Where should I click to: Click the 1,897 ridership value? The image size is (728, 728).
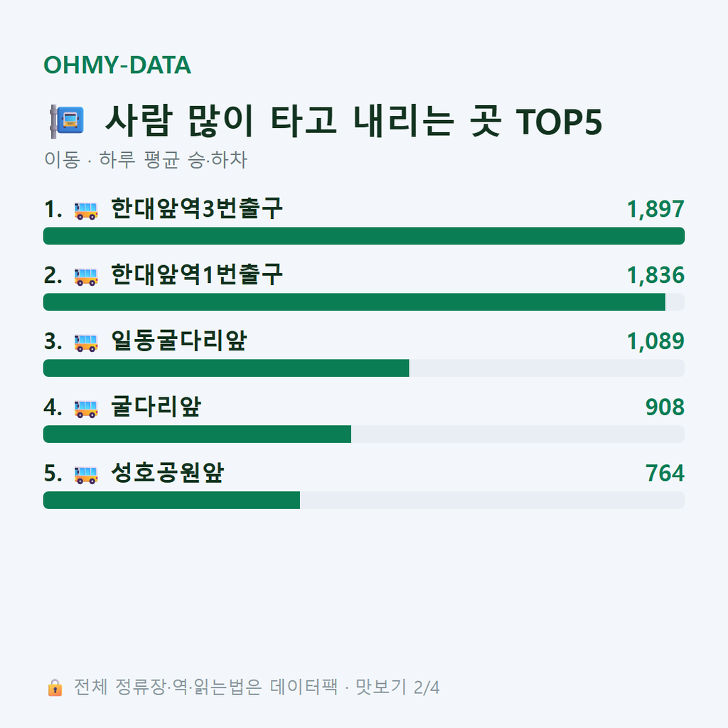[655, 209]
